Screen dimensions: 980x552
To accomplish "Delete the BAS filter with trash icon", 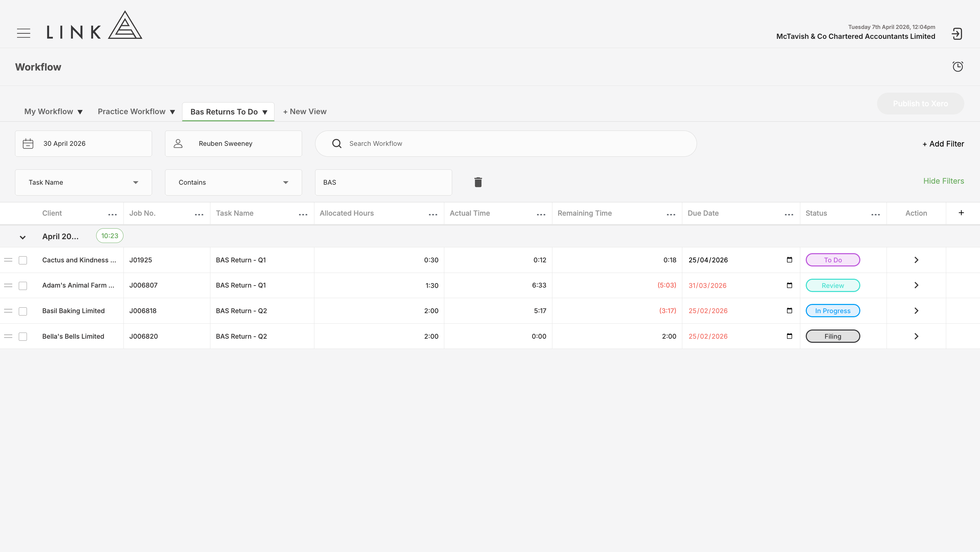I will click(478, 182).
